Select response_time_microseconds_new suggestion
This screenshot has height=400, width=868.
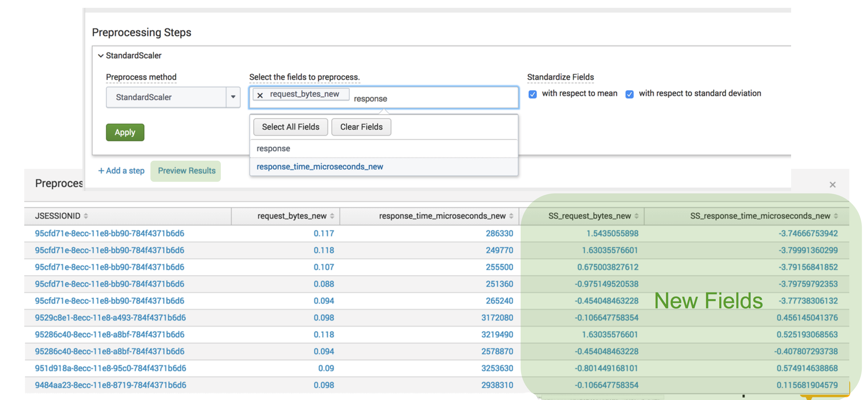point(383,167)
